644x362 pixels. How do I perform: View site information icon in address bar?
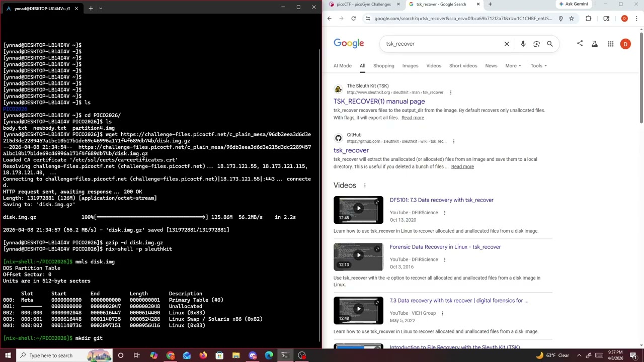368,19
